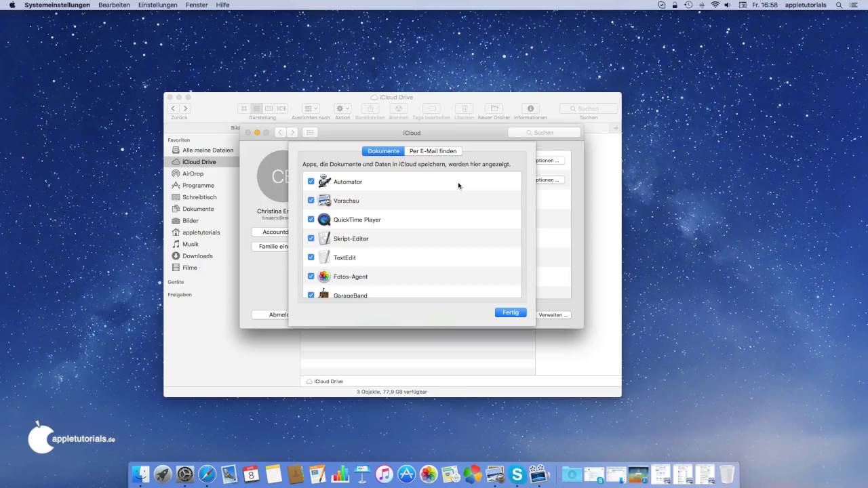Open iTunes from the Dock

pos(384,474)
